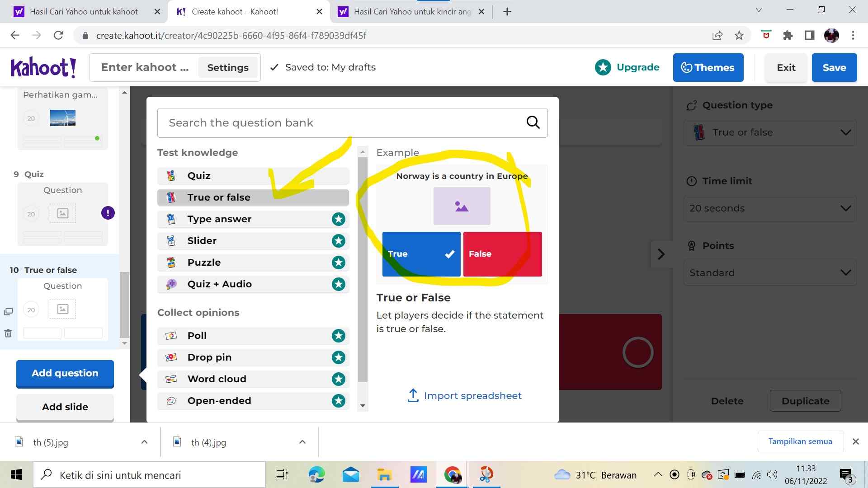
Task: Expand the side panel arrow
Action: click(x=661, y=254)
